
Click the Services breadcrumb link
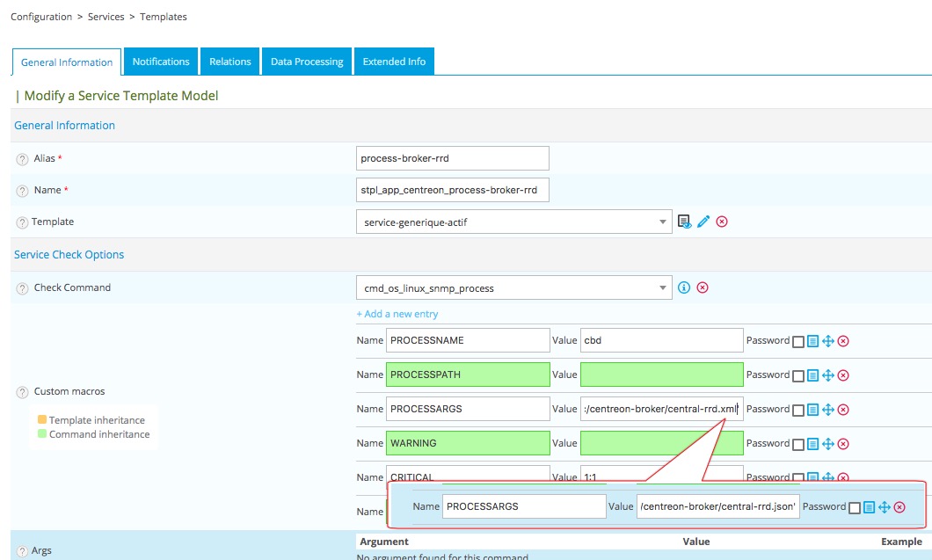pos(106,17)
